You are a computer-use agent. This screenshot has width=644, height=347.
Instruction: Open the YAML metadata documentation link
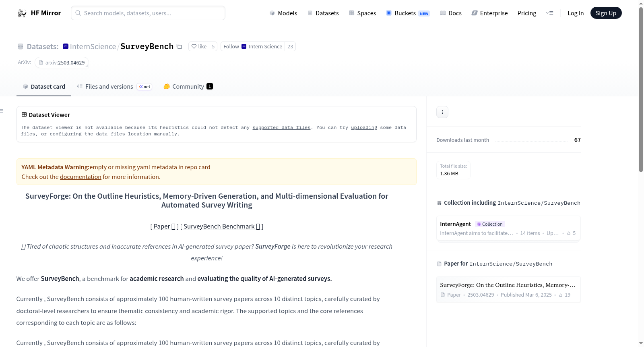(x=80, y=177)
